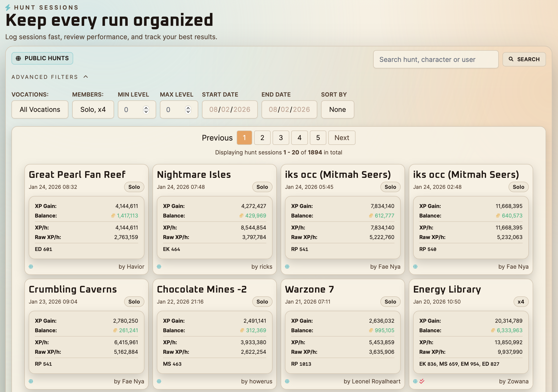Open the Members Solo, x4 dropdown
Screen dimensions: 558x392
coord(93,110)
